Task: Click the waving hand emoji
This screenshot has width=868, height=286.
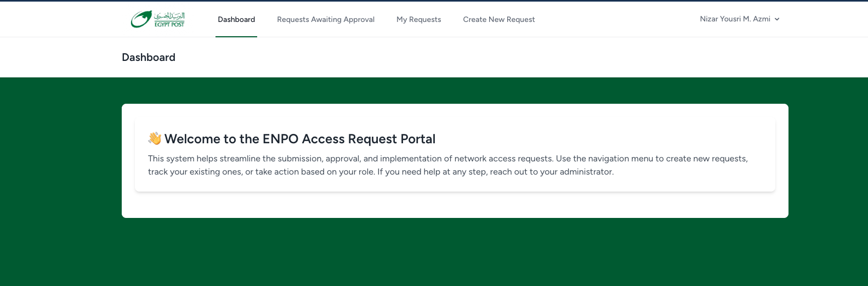Action: tap(155, 139)
